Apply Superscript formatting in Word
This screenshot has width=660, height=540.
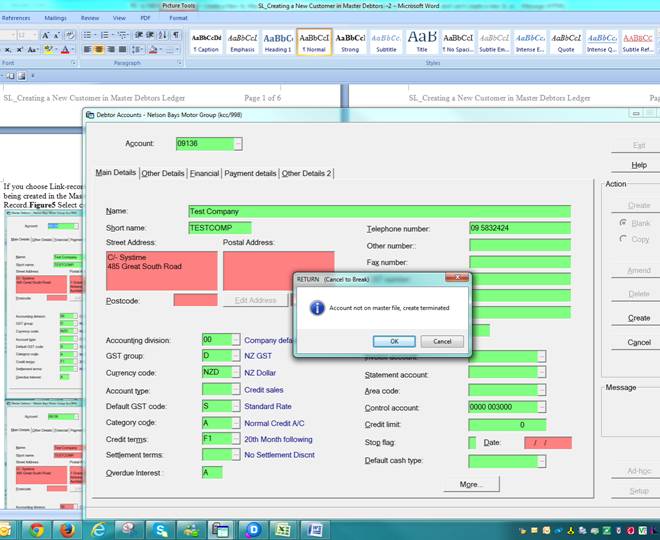[19, 50]
